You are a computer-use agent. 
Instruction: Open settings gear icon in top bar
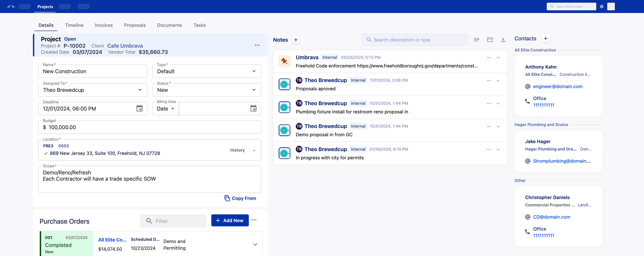click(602, 7)
